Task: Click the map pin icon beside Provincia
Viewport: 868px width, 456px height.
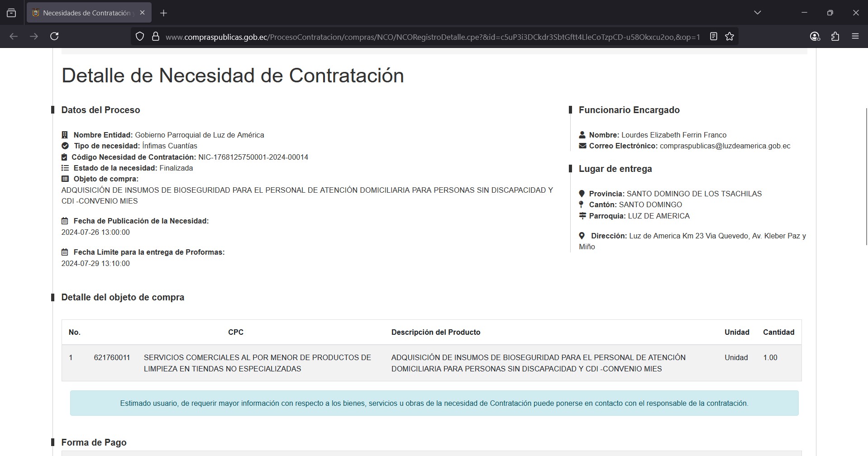Action: [582, 194]
